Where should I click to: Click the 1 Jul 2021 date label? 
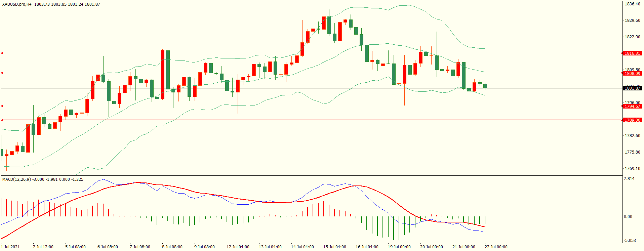point(10,247)
